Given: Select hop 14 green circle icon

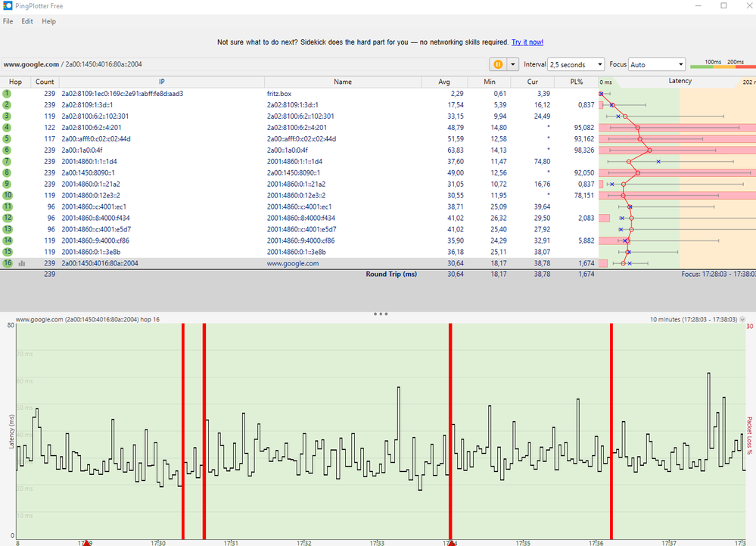Looking at the screenshot, I should [7, 240].
